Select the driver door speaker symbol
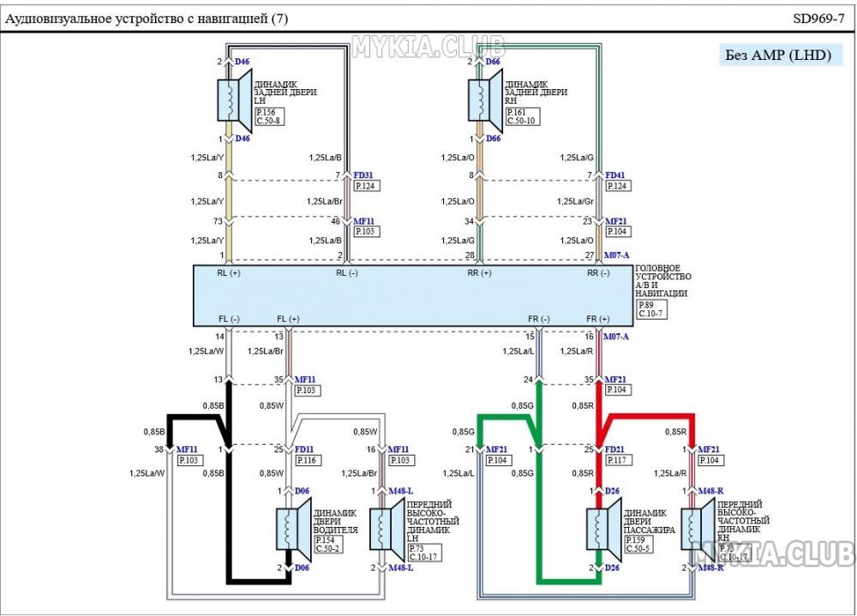The image size is (857, 616). [x=293, y=528]
